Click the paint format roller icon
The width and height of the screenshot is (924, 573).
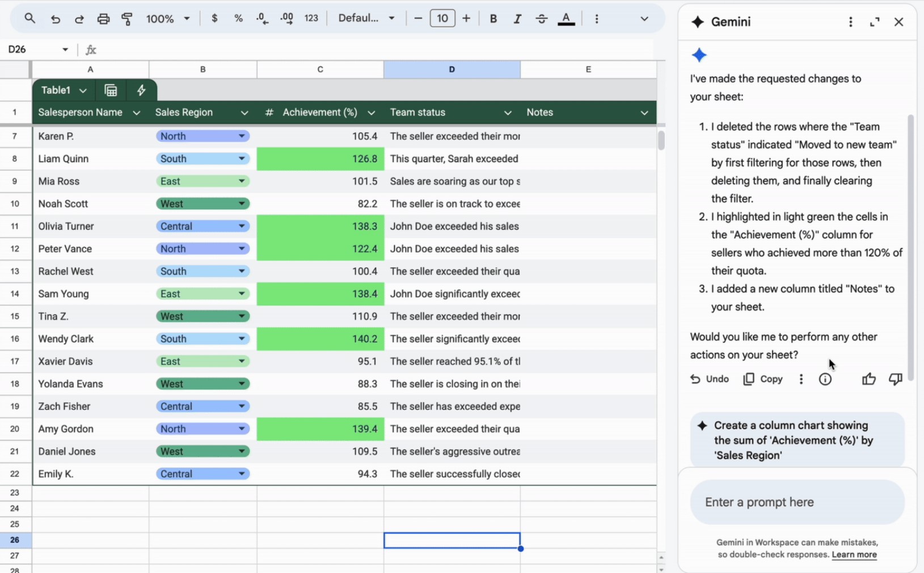127,19
